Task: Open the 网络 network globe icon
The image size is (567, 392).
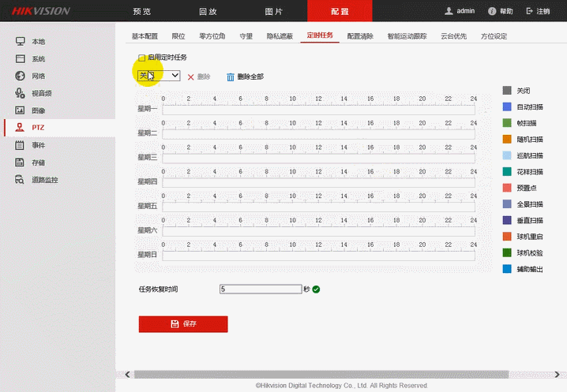Action: click(21, 76)
